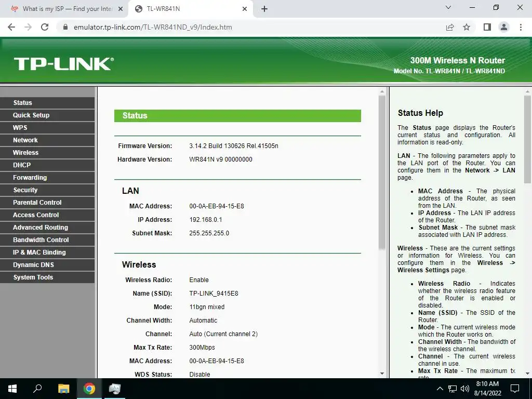Viewport: 532px width, 399px height.
Task: Click firmware version value 3.14.2 Build
Action: pos(233,146)
